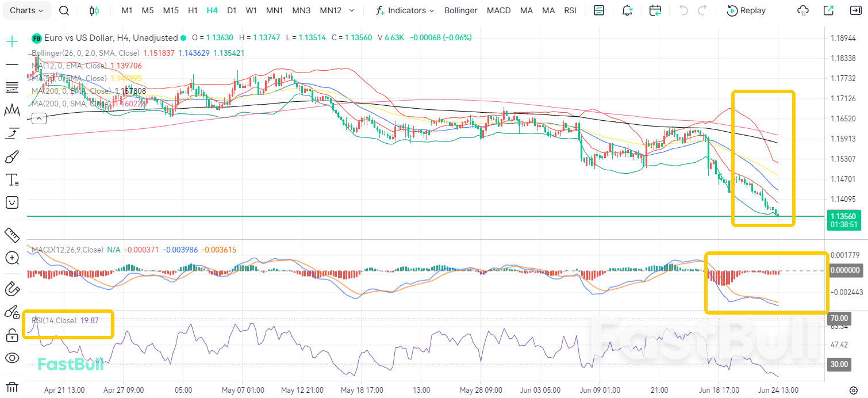
Task: Change the candlestick chart type
Action: pyautogui.click(x=94, y=10)
